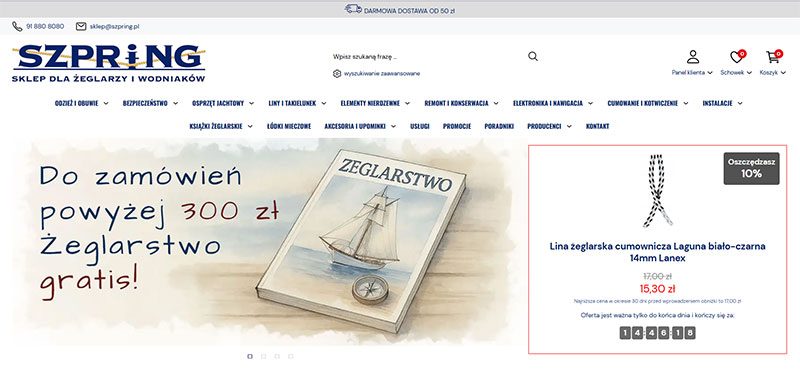Switch to the second carousel slide dot
Viewport: 800px width, 372px height.
click(263, 356)
